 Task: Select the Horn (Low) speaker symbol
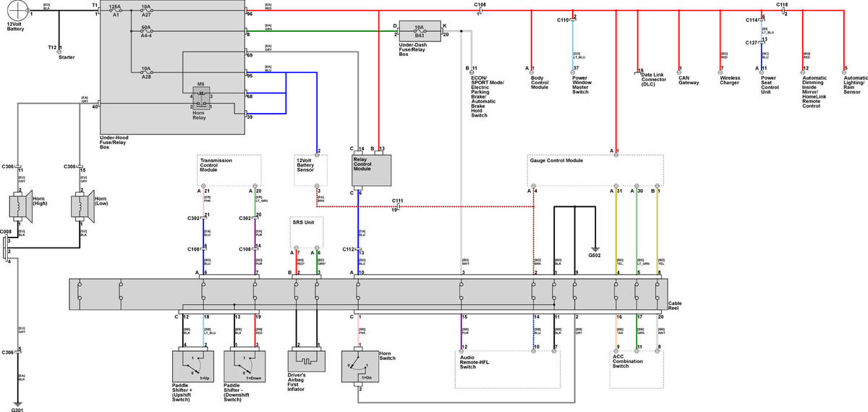(x=81, y=207)
